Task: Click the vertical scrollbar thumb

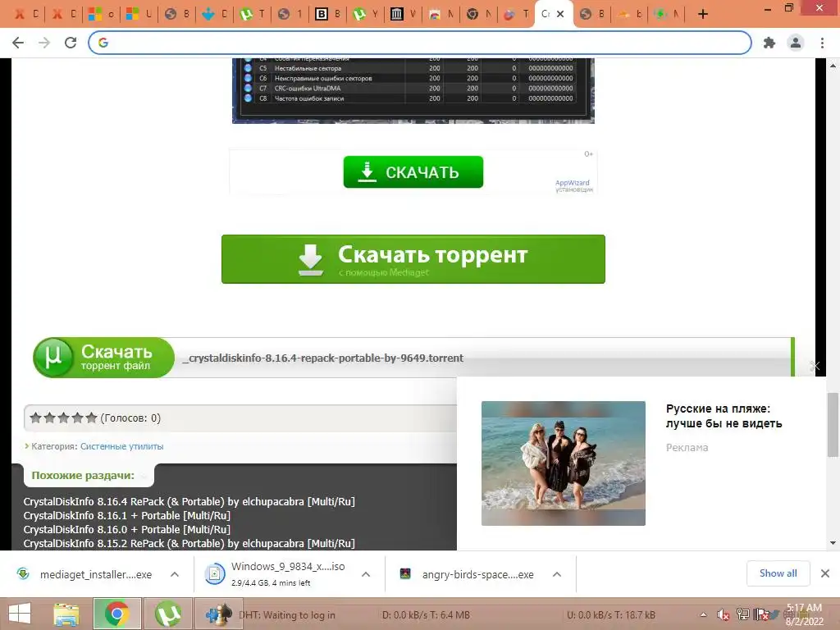Action: [x=833, y=425]
